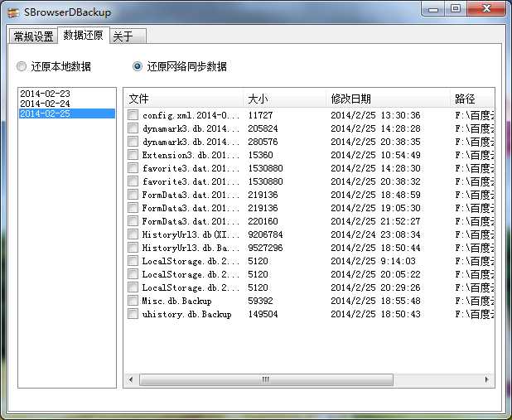The height and width of the screenshot is (420, 512).
Task: Check favorite3.dat checkbox modified 20:38:32
Action: point(133,181)
